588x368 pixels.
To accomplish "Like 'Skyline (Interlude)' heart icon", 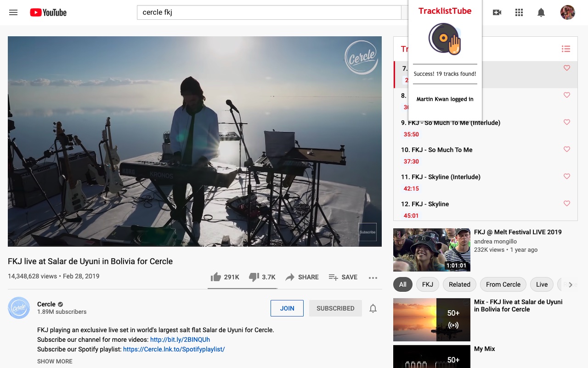I will point(567,177).
